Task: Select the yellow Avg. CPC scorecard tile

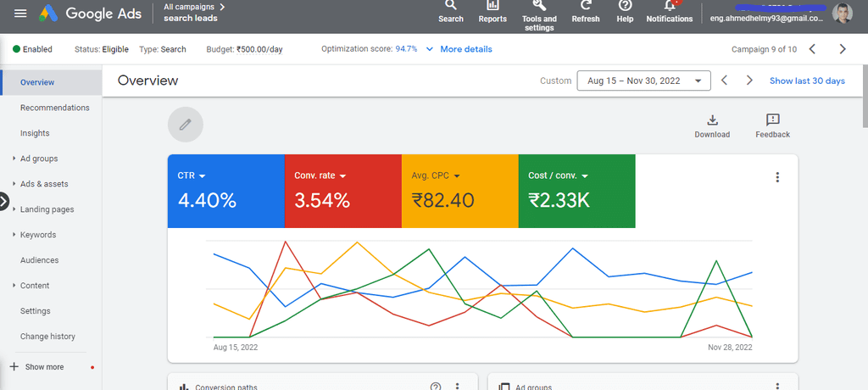Action: pyautogui.click(x=460, y=191)
